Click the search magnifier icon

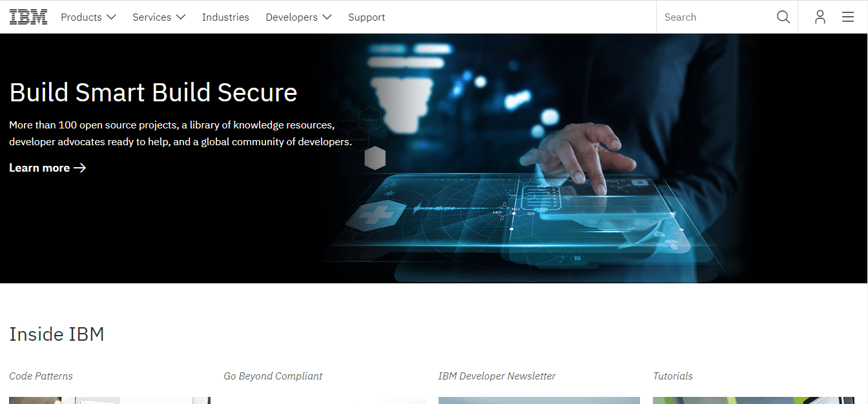coord(783,17)
